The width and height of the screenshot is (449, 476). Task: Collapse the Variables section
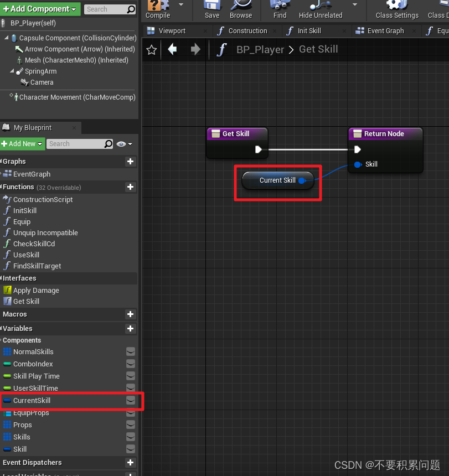click(x=1, y=328)
